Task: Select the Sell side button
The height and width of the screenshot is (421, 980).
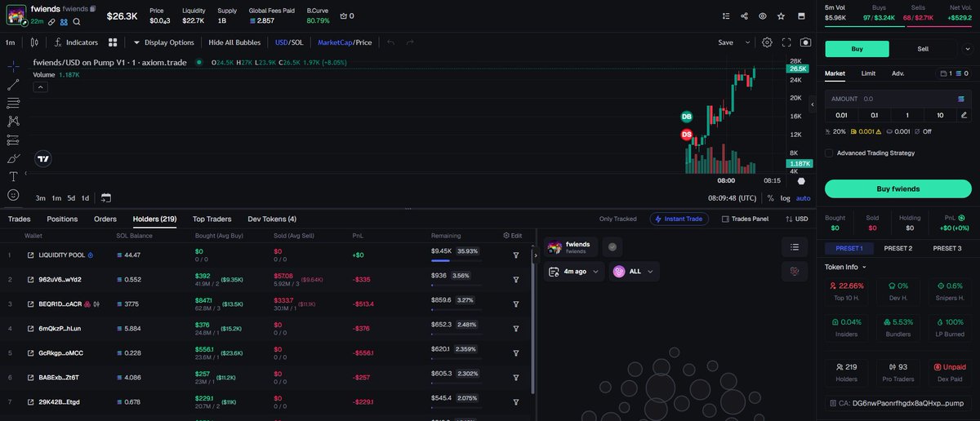Action: tap(923, 49)
